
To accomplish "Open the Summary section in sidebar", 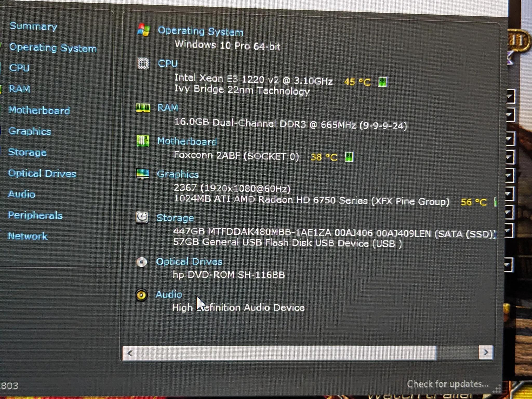I will click(x=33, y=26).
